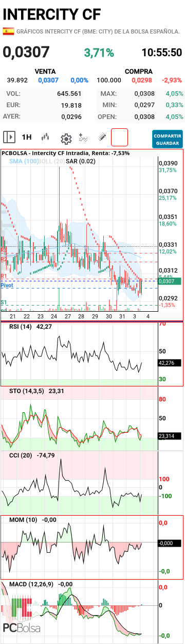Click date 31 on the time axis

(122, 316)
